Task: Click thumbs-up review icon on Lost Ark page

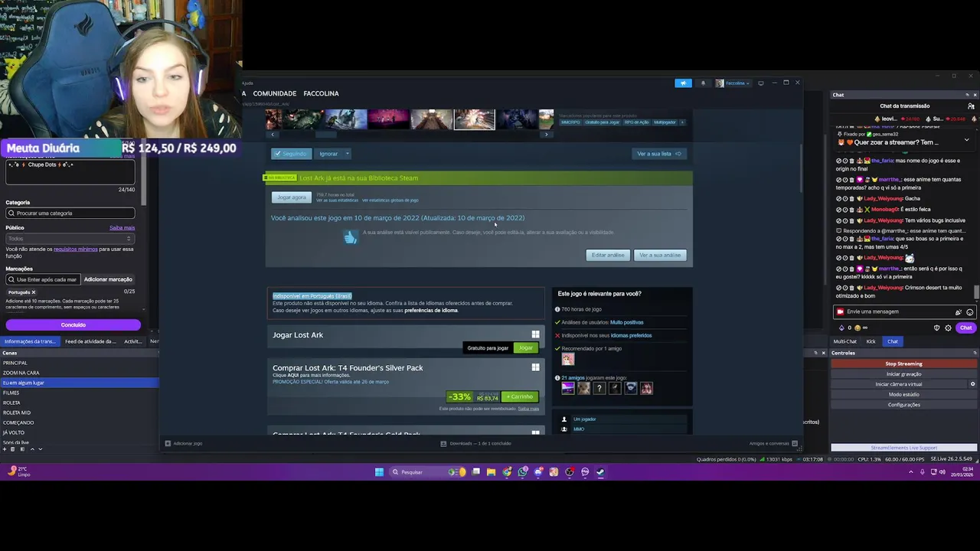Action: (350, 237)
